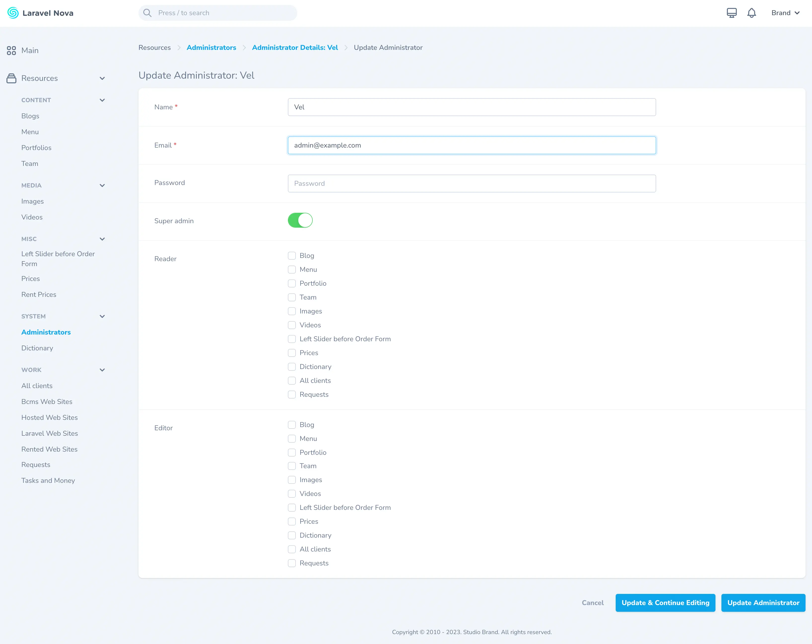Click the Cancel link
812x644 pixels.
coord(592,603)
